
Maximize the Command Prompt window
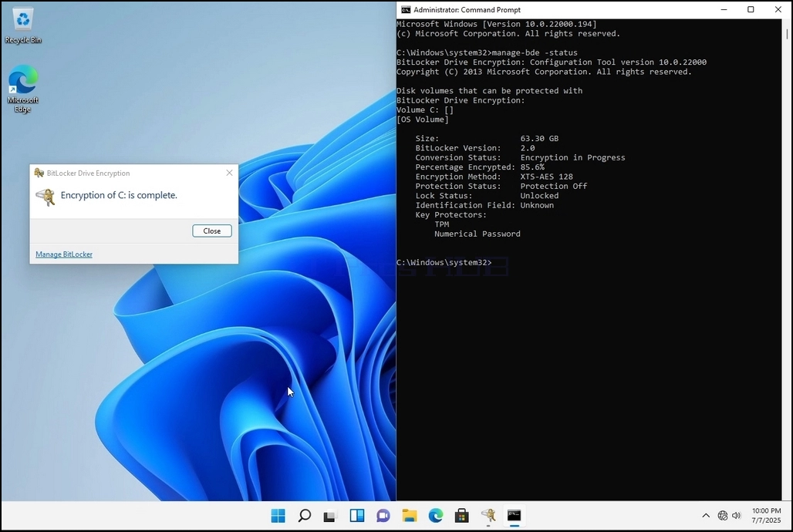[751, 9]
